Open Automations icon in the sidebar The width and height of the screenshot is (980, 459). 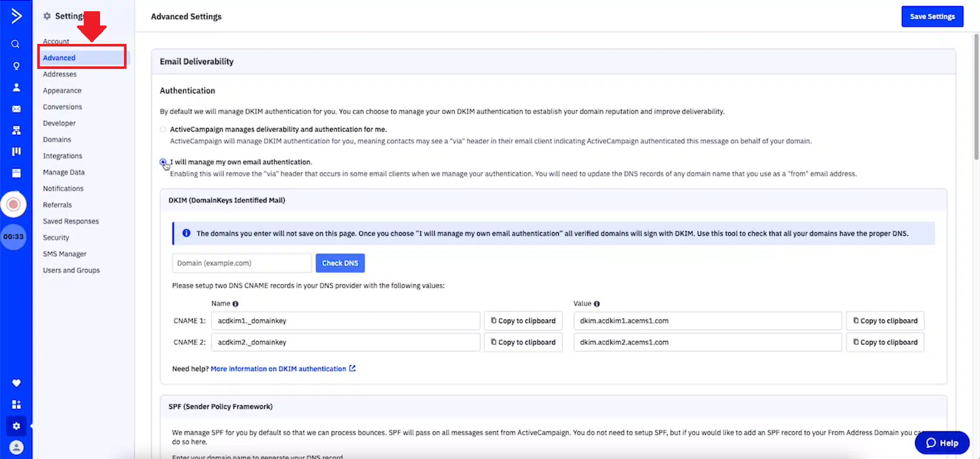[x=16, y=131]
